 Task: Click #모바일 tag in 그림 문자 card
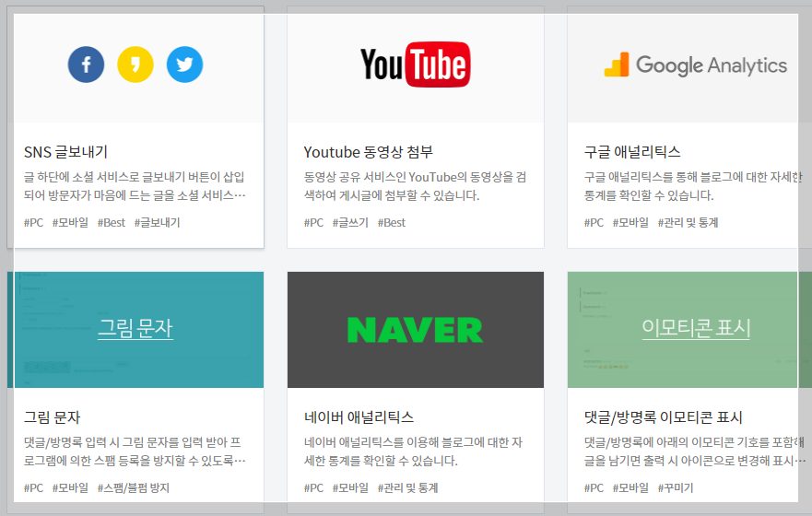[x=70, y=487]
